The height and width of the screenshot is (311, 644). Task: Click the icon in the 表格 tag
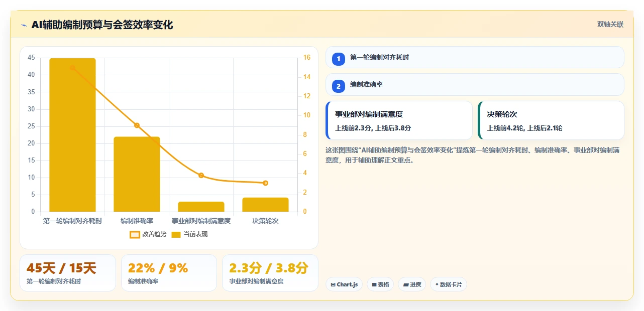374,285
